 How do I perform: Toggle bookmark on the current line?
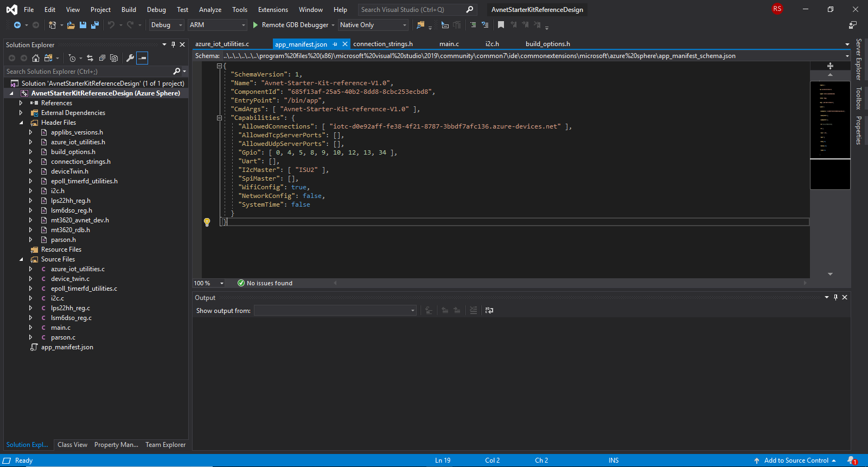tap(501, 25)
